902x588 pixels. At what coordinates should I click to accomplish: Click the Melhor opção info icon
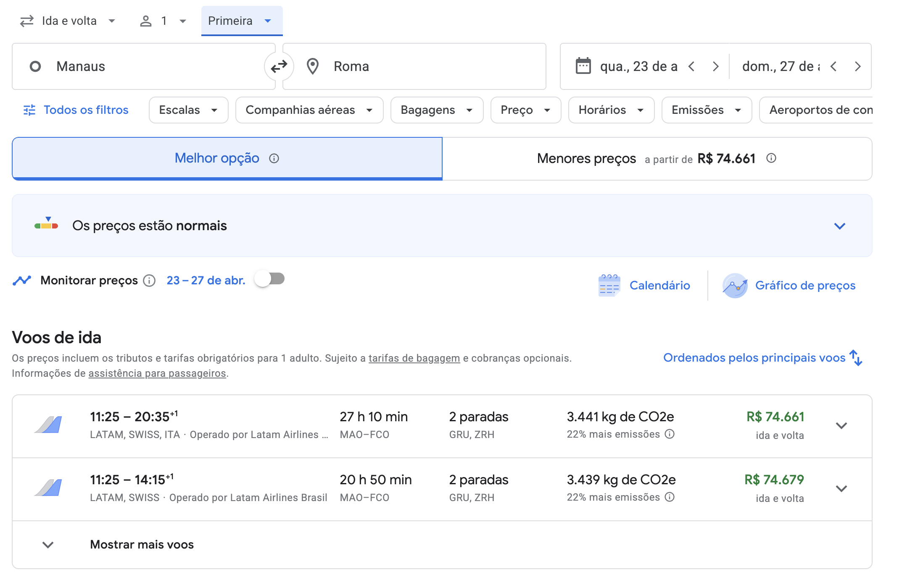click(274, 158)
